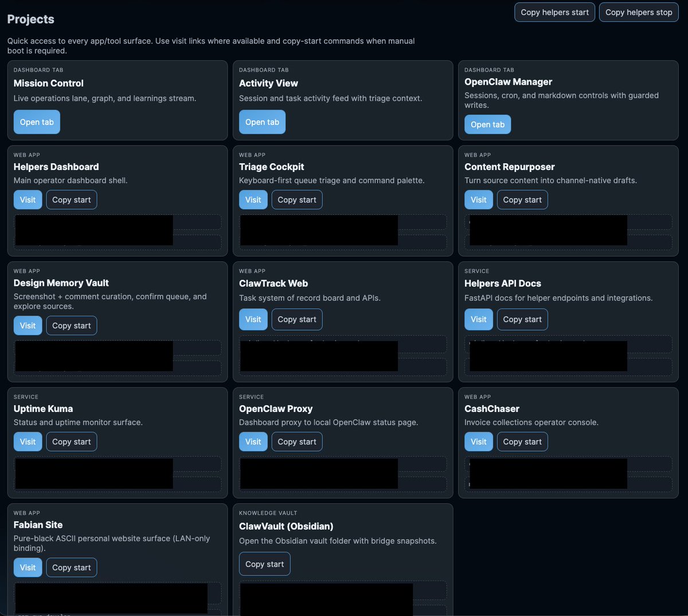Viewport: 688px width, 616px height.
Task: Click the Helpers API Docs card title
Action: pos(503,283)
